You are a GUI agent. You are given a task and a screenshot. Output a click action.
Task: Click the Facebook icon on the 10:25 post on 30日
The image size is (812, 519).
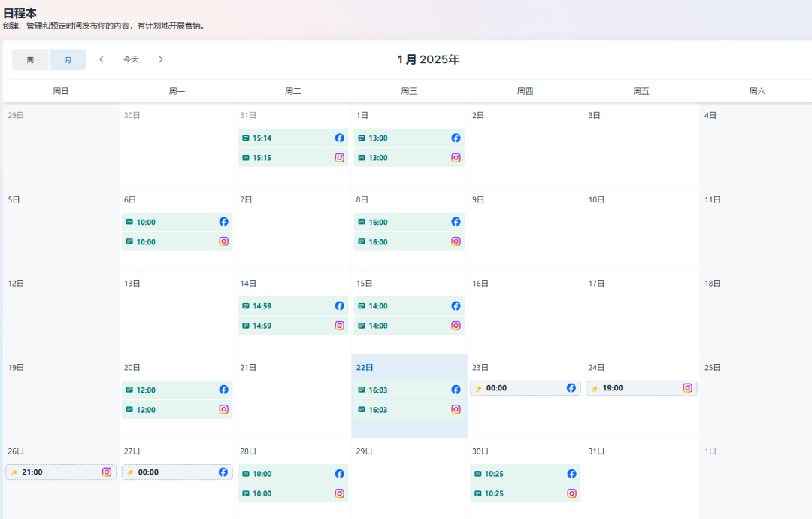(x=571, y=474)
